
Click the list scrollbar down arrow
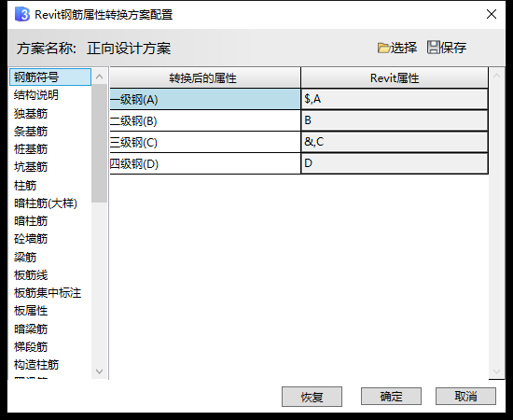pyautogui.click(x=100, y=371)
